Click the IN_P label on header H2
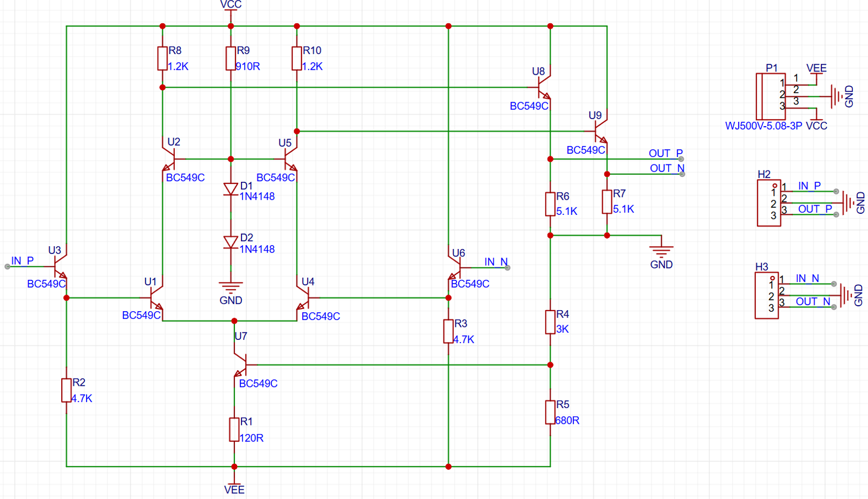Viewport: 868px width, 499px height. pyautogui.click(x=810, y=186)
